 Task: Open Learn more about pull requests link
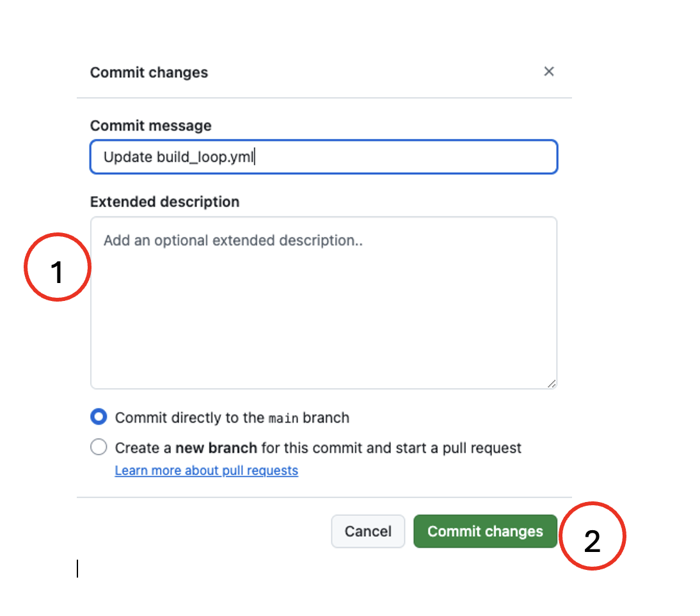point(206,471)
